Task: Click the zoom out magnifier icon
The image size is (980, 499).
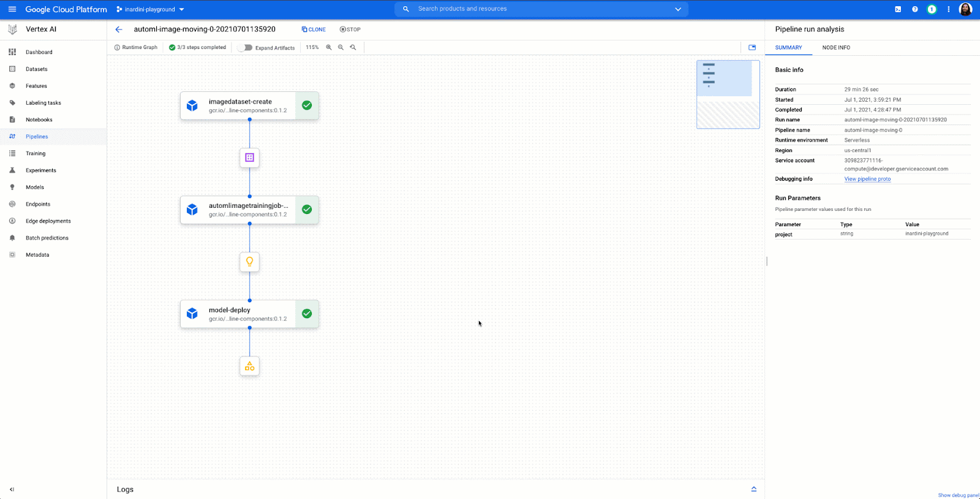Action: coord(341,47)
